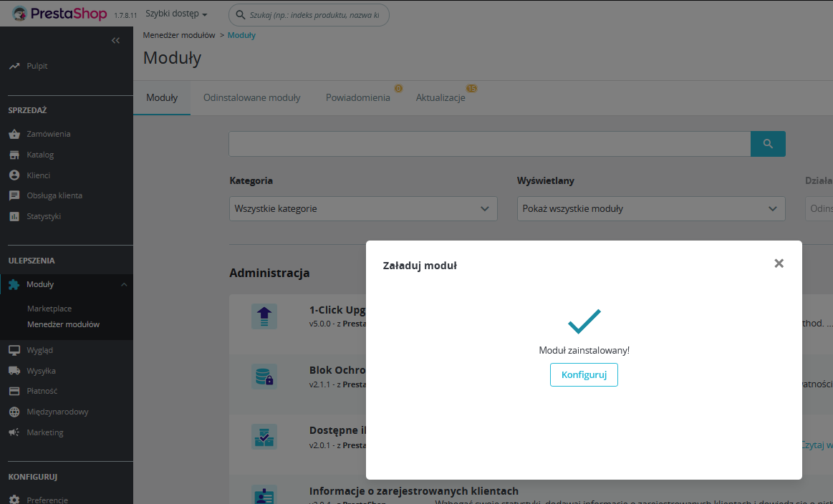Open Zamówienia in the sidebar
The width and height of the screenshot is (833, 504).
pos(48,135)
